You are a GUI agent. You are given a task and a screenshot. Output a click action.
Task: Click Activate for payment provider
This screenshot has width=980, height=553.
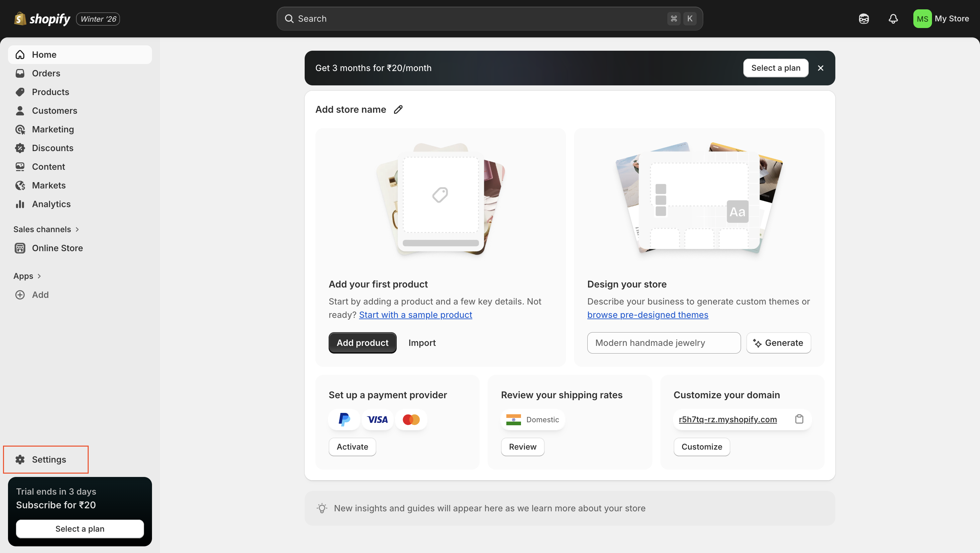click(352, 446)
